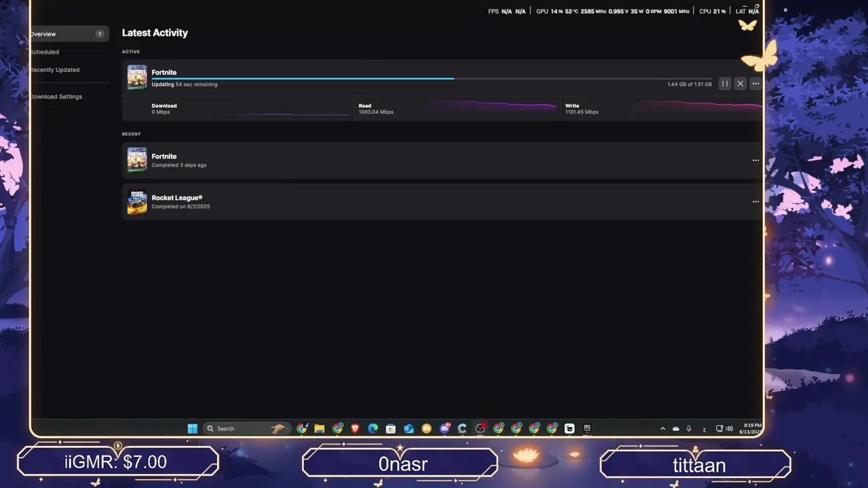Click the Rocket League game thumbnail
The image size is (868, 488).
point(137,202)
